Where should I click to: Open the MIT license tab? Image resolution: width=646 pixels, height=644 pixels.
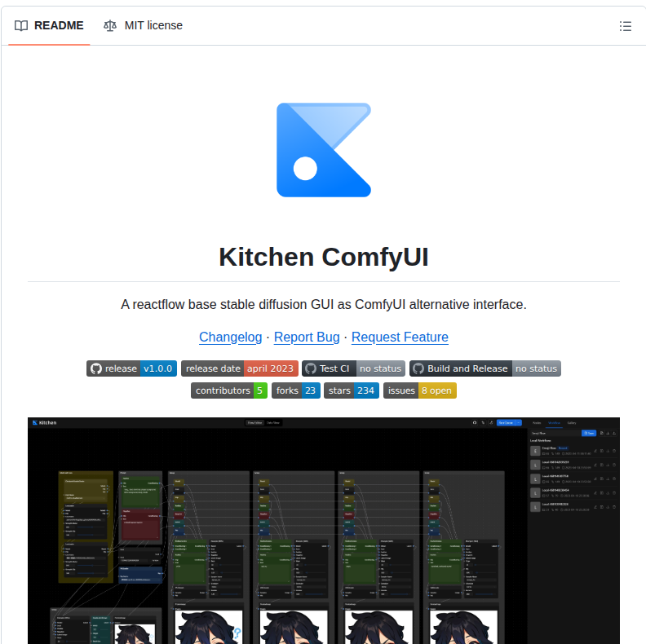[x=143, y=25]
